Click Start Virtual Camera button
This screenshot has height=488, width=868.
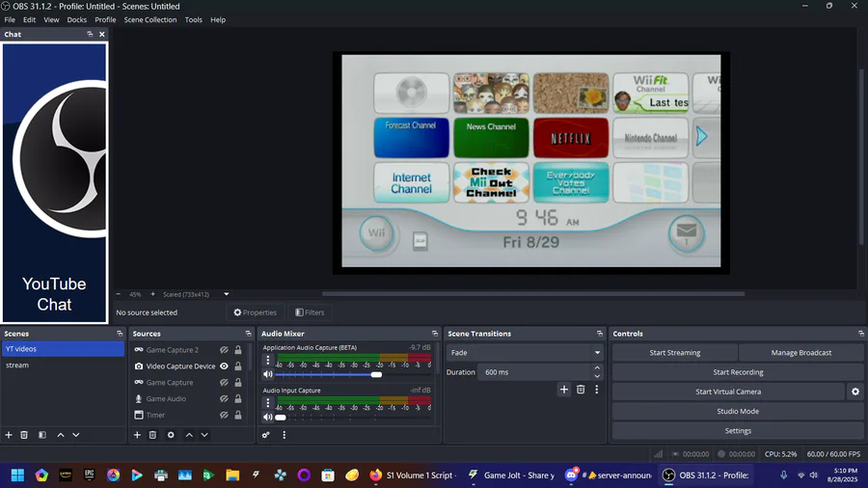[728, 392]
